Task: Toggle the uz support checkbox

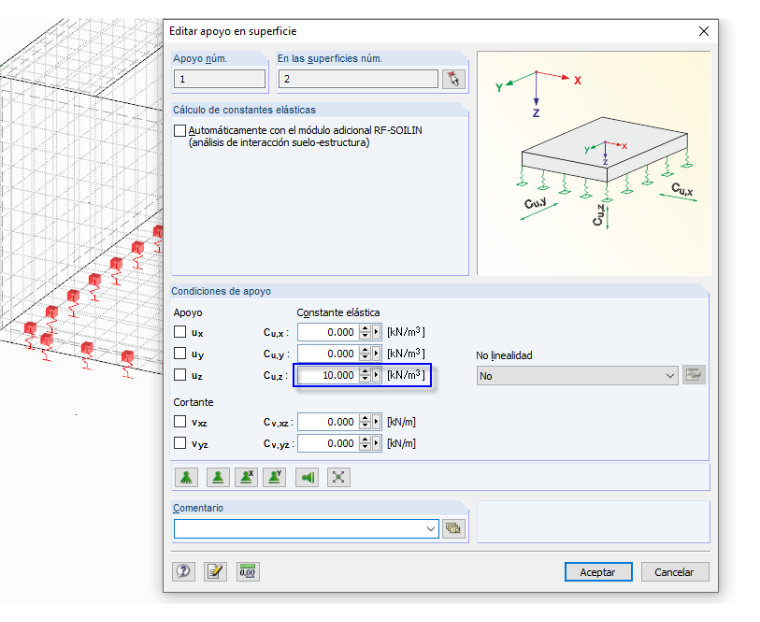Action: point(180,374)
